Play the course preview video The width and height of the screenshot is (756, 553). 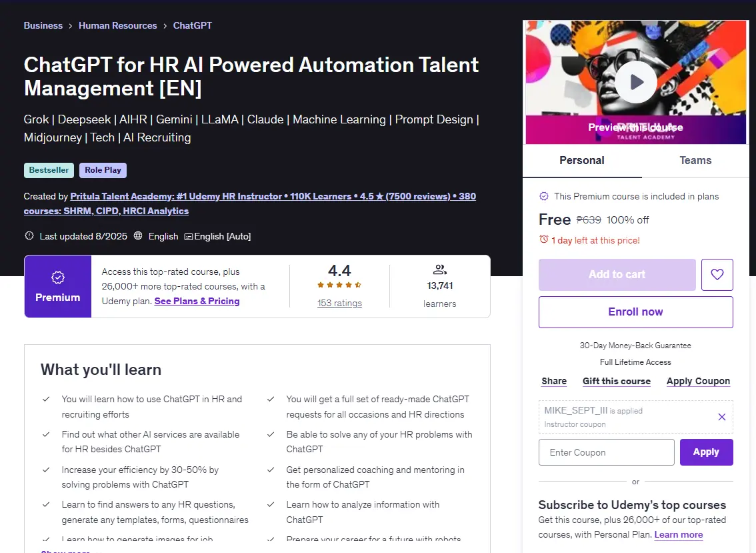[x=635, y=82]
